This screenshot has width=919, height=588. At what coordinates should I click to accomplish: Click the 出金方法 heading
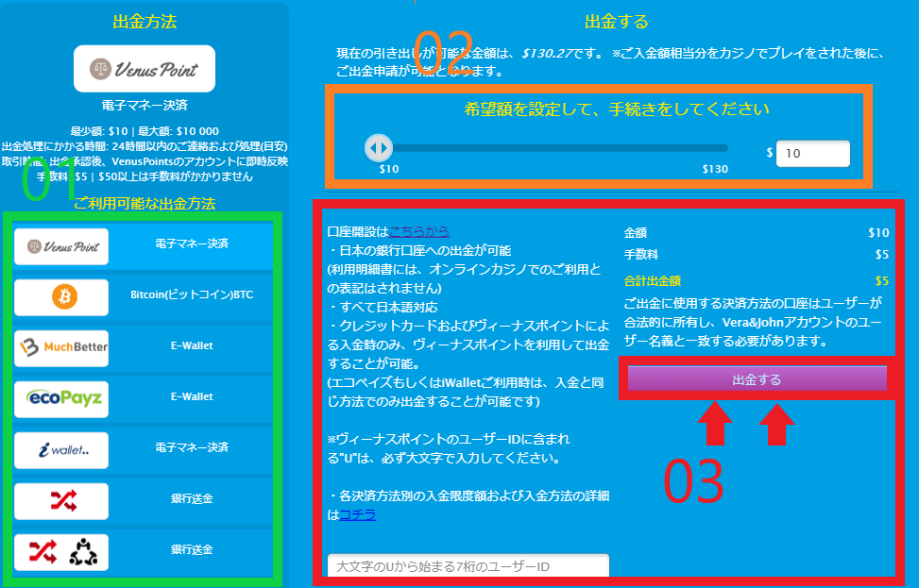tap(145, 22)
